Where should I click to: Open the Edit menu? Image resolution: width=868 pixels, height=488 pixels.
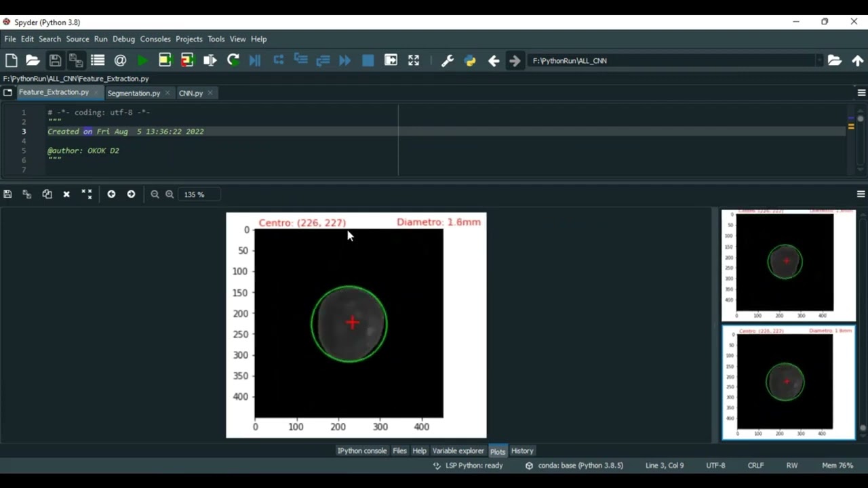tap(27, 39)
